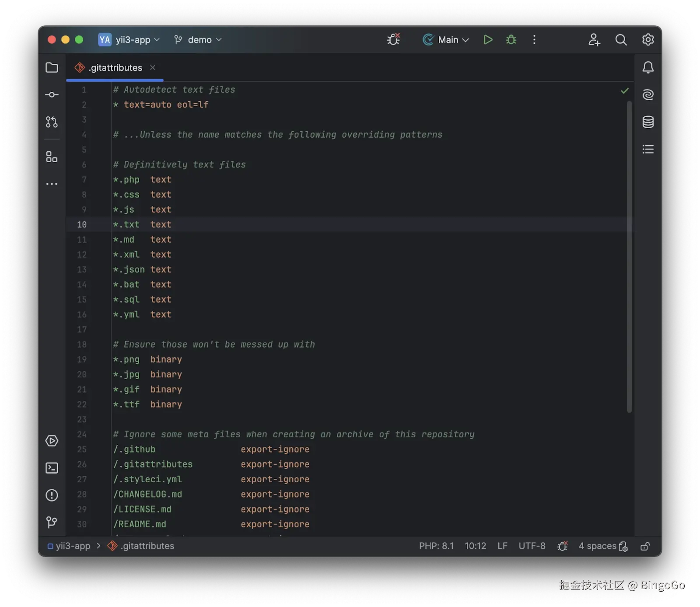700x607 pixels.
Task: Toggle inspection highlighting via the bug status icon
Action: 563,546
